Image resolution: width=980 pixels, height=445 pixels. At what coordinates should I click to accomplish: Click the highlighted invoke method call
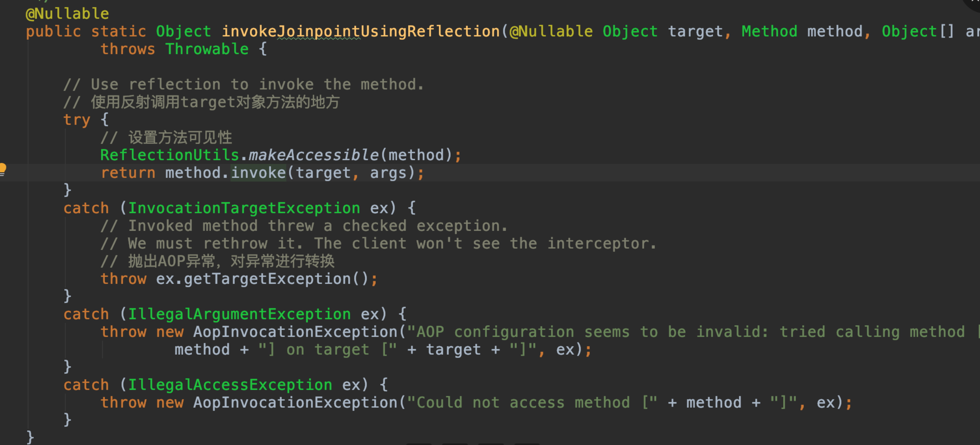[258, 173]
